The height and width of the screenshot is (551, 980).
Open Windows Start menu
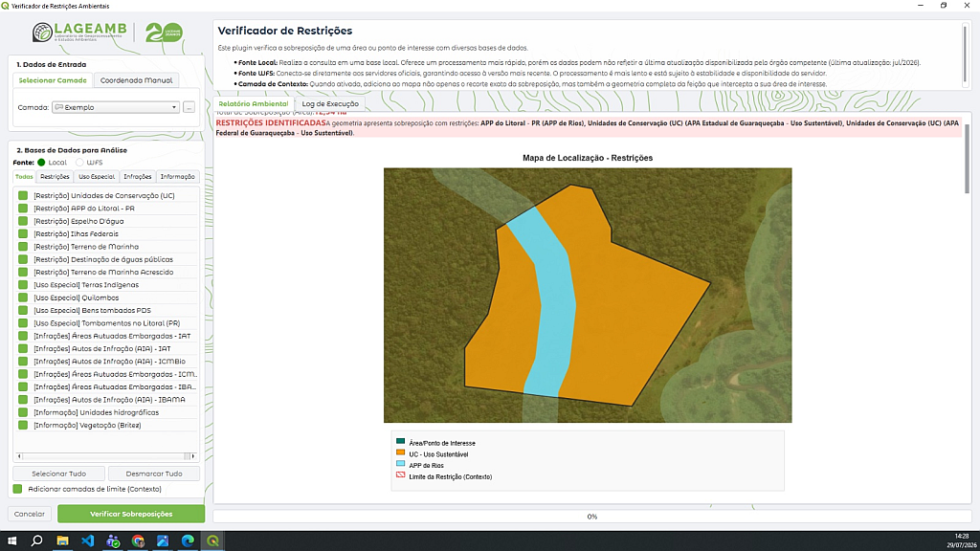point(11,541)
